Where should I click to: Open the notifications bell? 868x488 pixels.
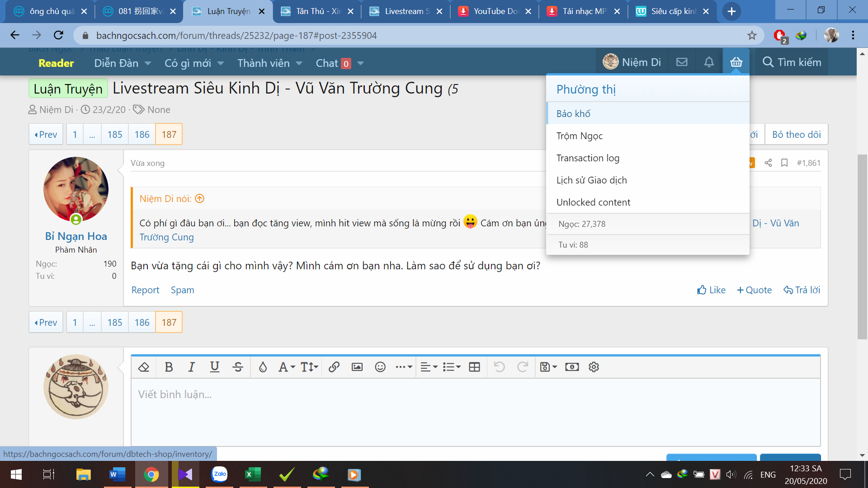709,62
